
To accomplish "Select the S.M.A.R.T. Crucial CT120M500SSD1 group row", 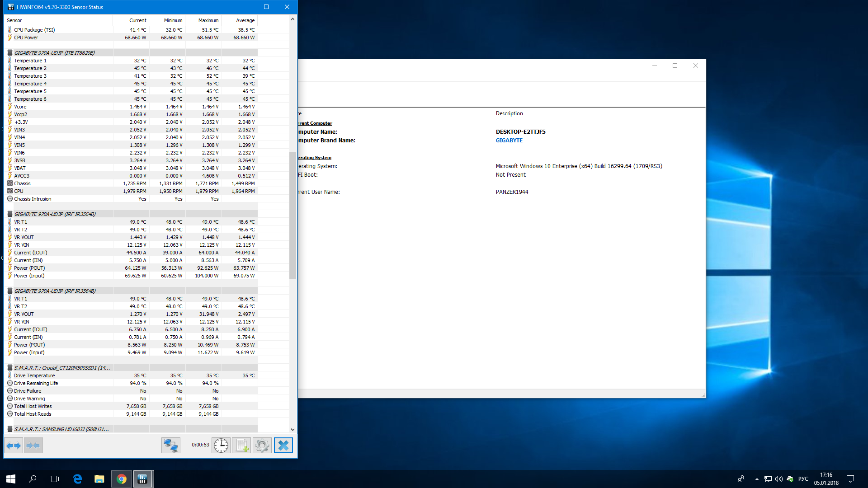I will (62, 368).
